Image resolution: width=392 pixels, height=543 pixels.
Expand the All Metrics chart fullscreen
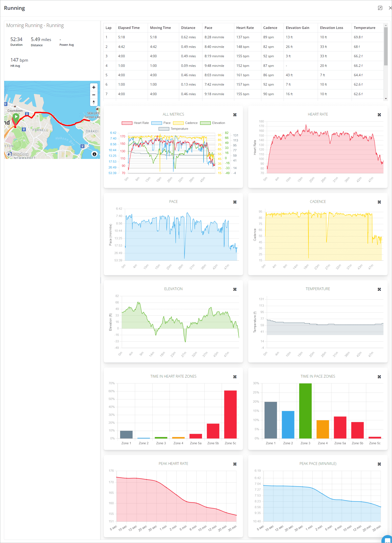[x=235, y=115]
